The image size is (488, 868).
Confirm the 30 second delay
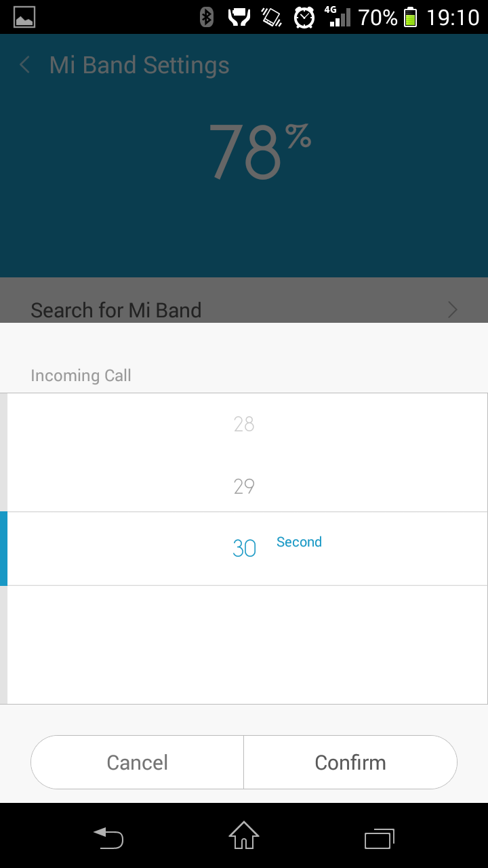click(350, 762)
